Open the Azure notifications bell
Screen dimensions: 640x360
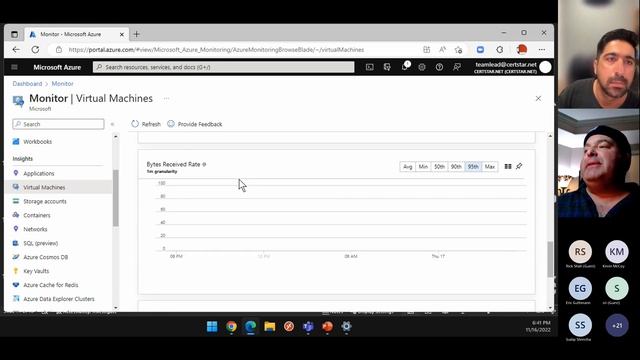click(x=404, y=67)
